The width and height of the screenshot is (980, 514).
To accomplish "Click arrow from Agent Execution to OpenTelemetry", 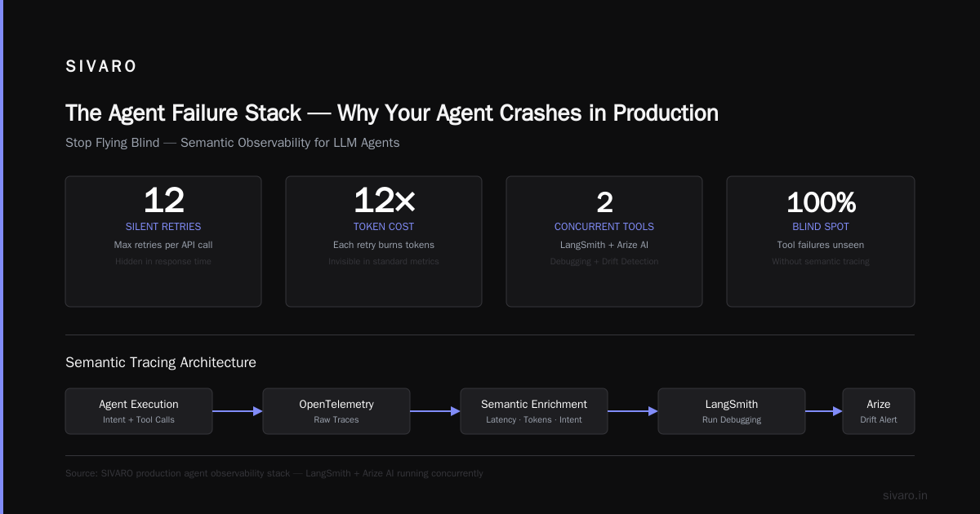I will click(x=238, y=411).
